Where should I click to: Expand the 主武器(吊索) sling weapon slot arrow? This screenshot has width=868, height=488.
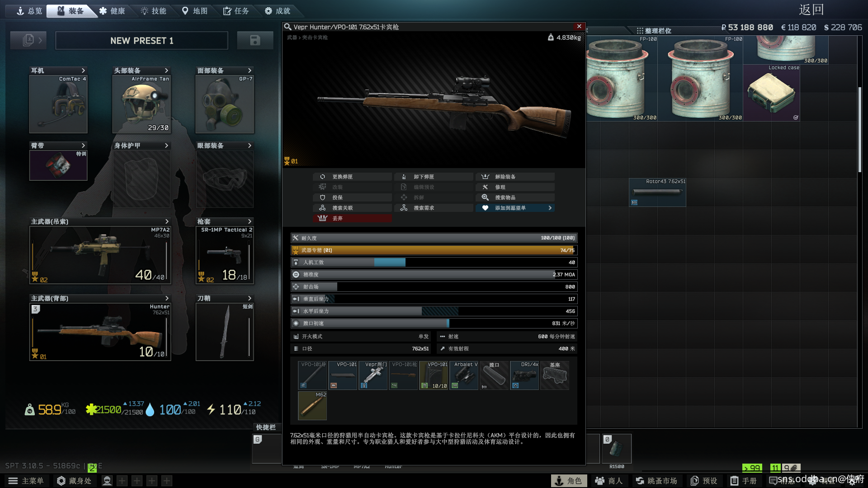pos(167,221)
